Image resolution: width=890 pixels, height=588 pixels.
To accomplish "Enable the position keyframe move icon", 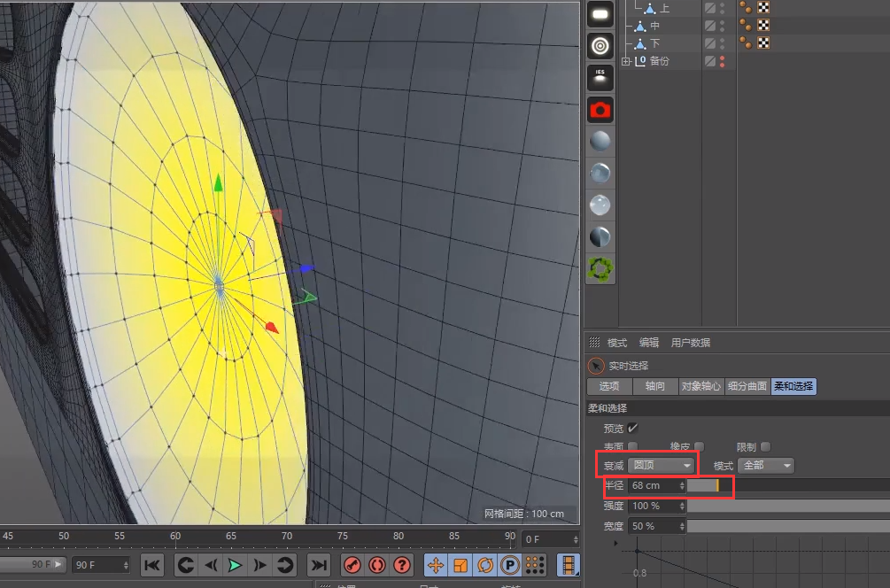I will 436,565.
